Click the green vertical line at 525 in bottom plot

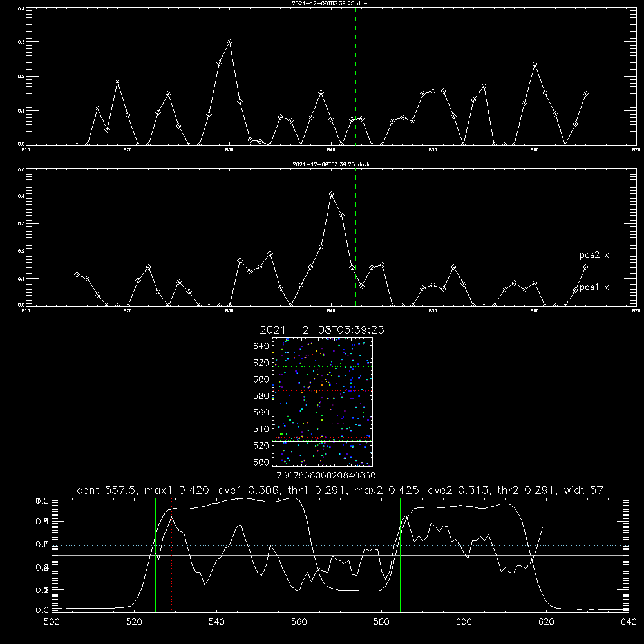(x=155, y=554)
